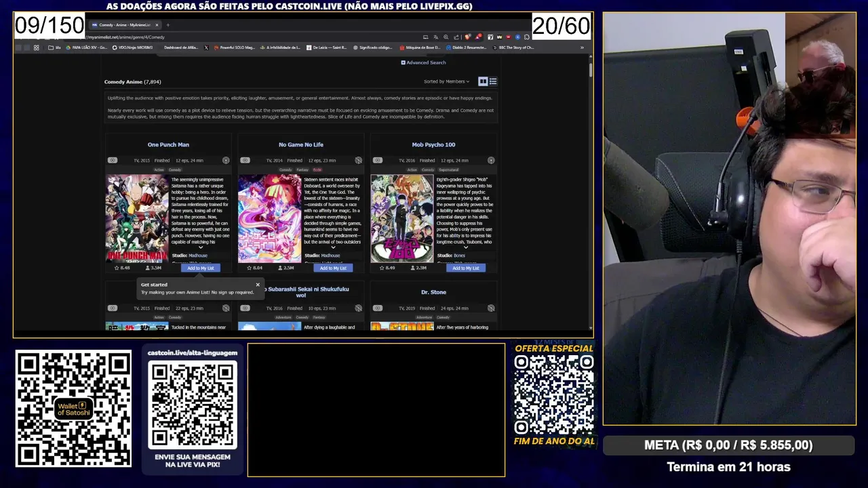This screenshot has height=488, width=868.
Task: Open the Dr. Stone title link
Action: pos(433,292)
